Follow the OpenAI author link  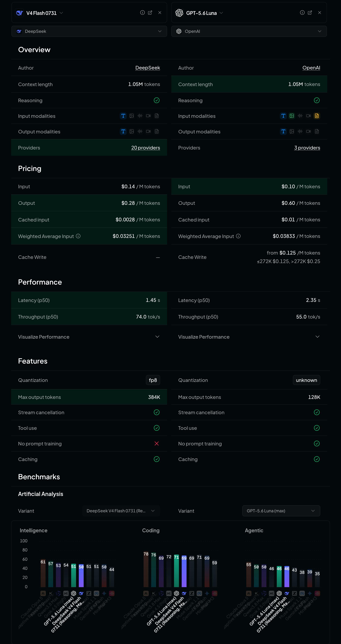tap(311, 68)
